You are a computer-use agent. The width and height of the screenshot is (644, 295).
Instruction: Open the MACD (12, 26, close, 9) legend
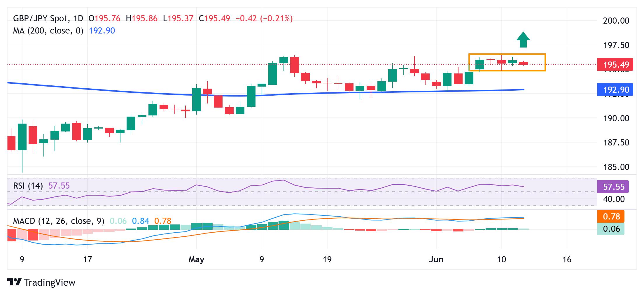click(x=59, y=221)
